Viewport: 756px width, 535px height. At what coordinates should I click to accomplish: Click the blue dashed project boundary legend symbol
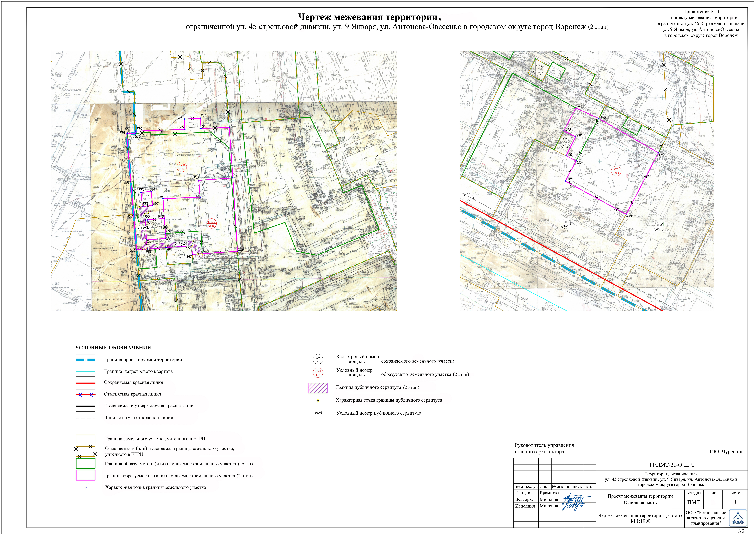(85, 360)
